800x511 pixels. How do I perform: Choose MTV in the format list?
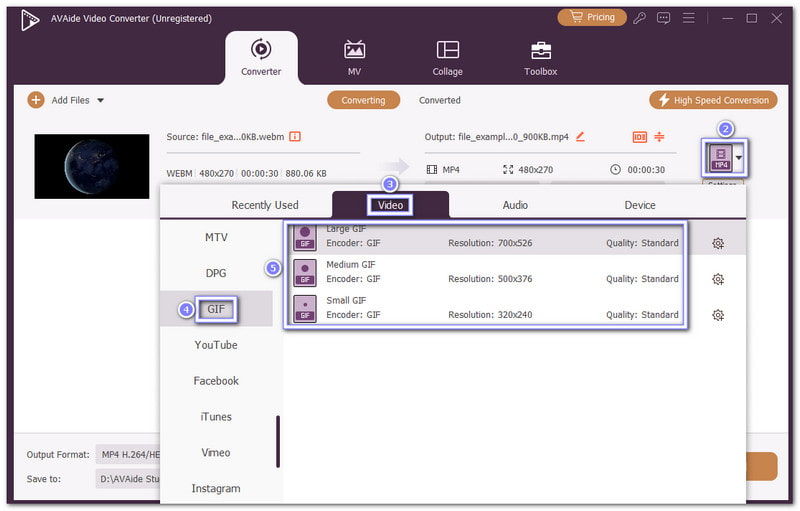pos(216,237)
